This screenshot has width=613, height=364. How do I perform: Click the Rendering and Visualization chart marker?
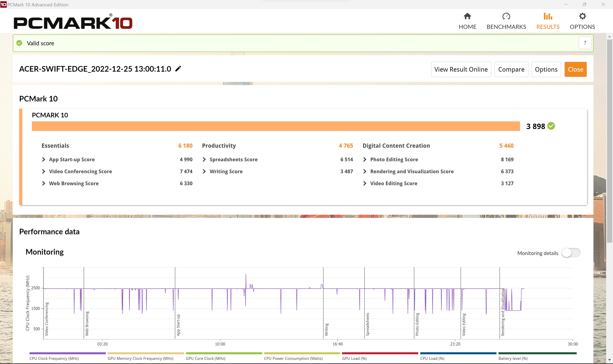tap(503, 312)
